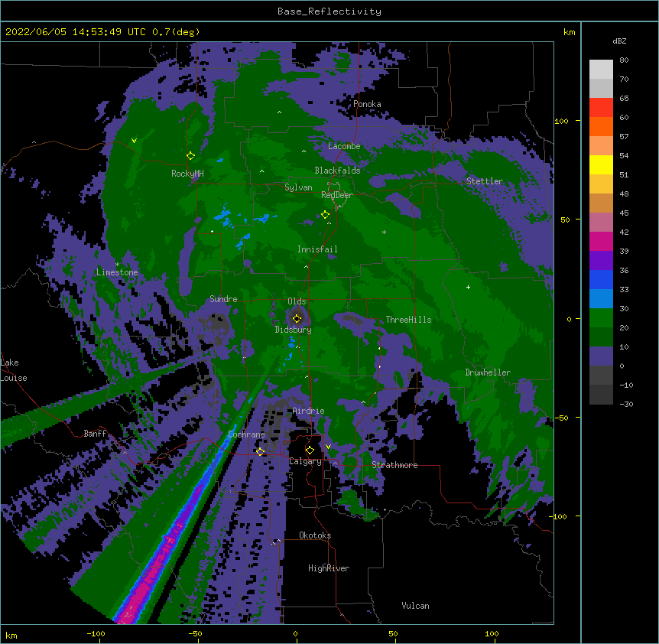Select legend value 48 beside the color bar
Viewport: 659px width, 644px height.
[624, 194]
